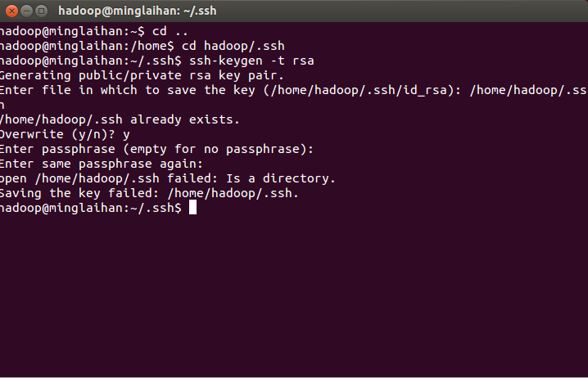Click the 'ssh-keygen -t rsa' command text
The image size is (588, 378).
(251, 61)
